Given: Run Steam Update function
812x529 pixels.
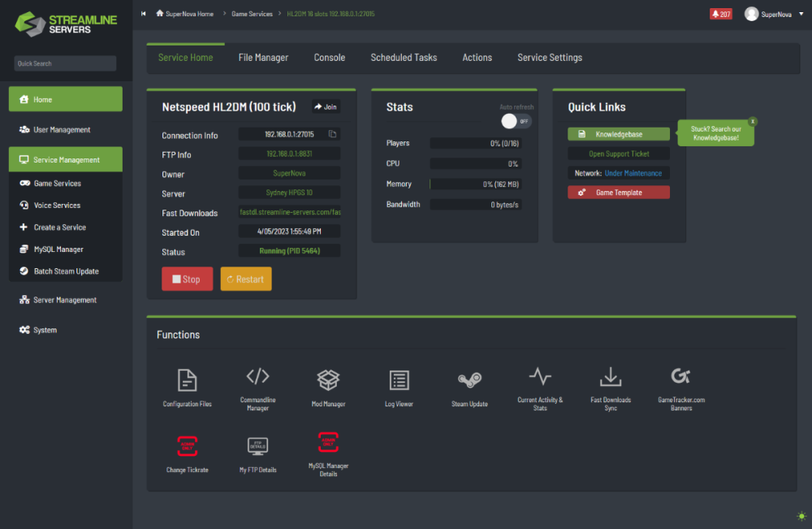Looking at the screenshot, I should click(x=469, y=380).
